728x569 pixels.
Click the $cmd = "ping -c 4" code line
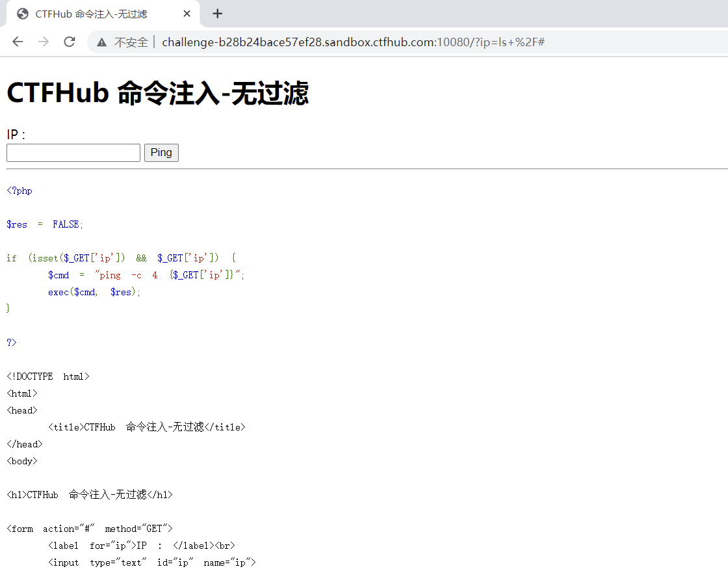click(x=146, y=275)
